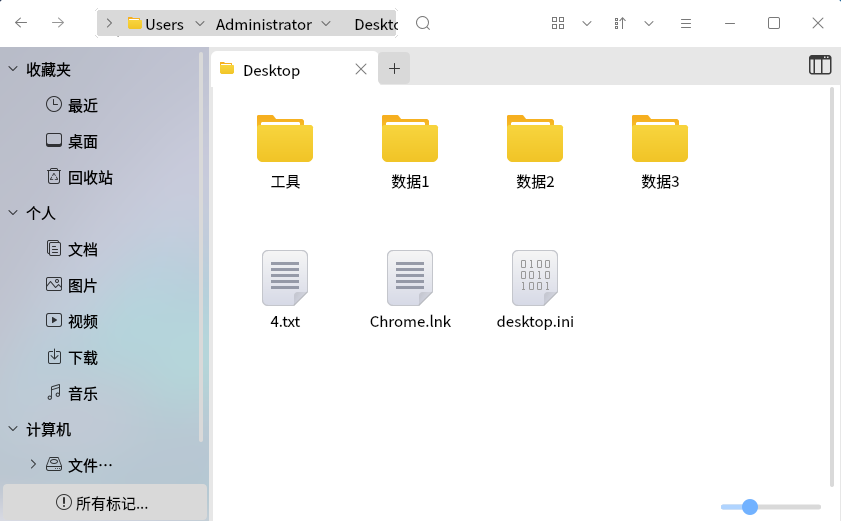Select the desktop.ini file icon

(x=535, y=278)
